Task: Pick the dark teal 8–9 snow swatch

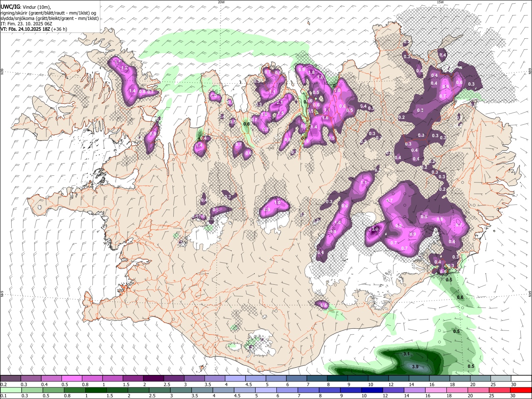Action: 337,379
